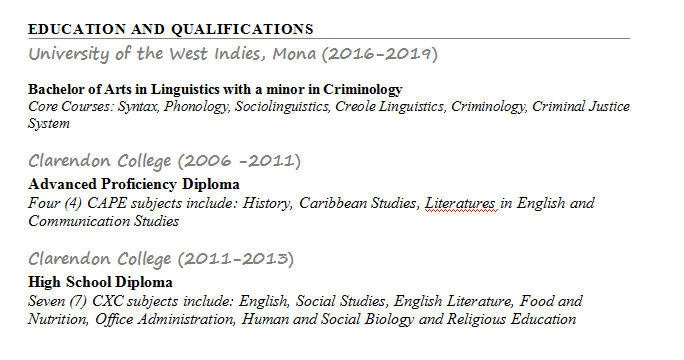This screenshot has height=360, width=684.
Task: Click the Office Administration text
Action: 165,319
